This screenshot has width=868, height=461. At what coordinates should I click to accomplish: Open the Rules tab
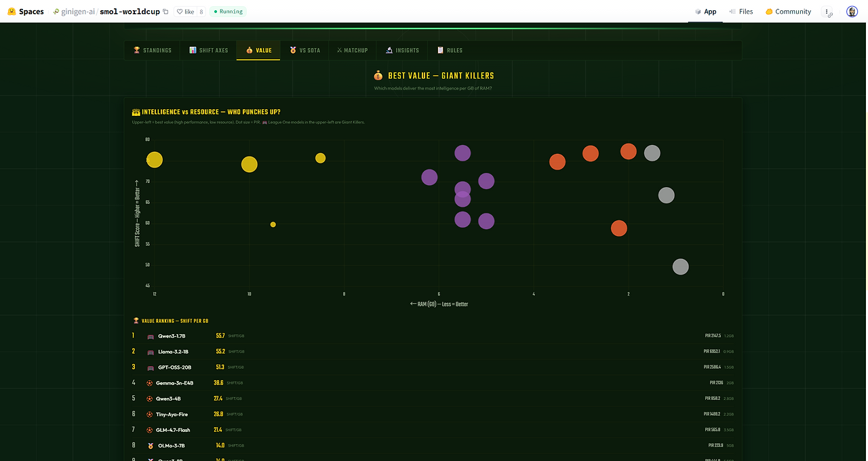[450, 50]
